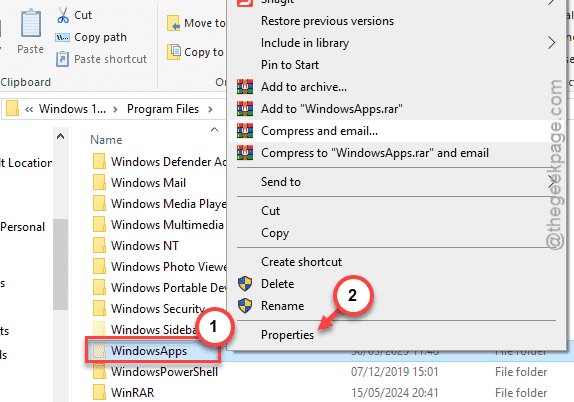Click the Name column header
The height and width of the screenshot is (402, 574).
(106, 139)
